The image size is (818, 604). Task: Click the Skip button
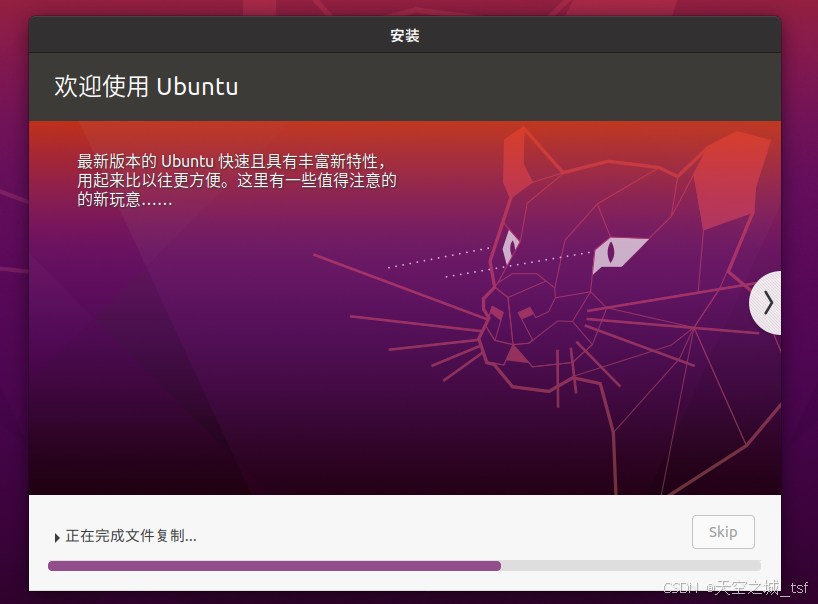tap(722, 531)
